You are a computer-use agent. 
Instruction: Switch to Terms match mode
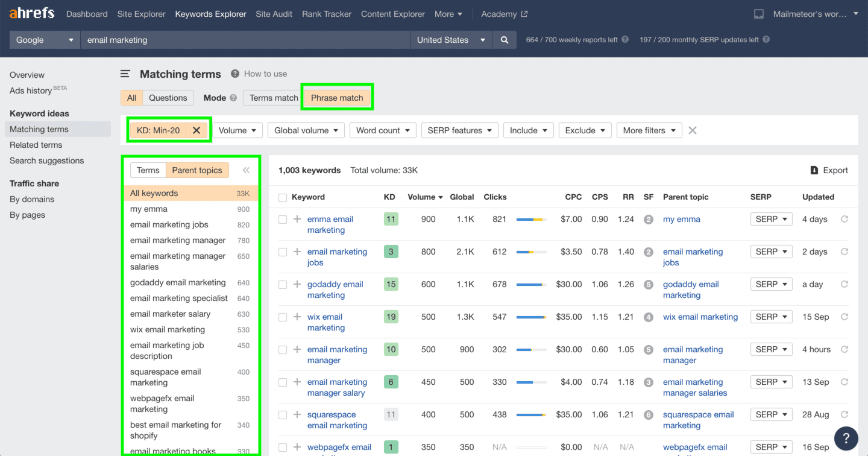click(x=274, y=98)
